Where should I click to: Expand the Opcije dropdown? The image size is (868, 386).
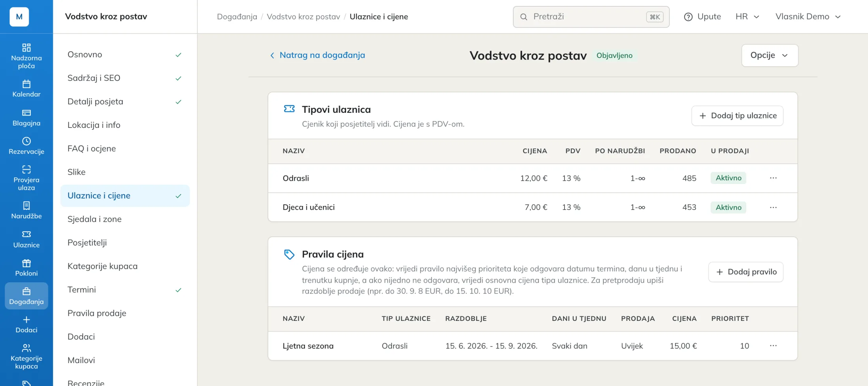click(770, 55)
